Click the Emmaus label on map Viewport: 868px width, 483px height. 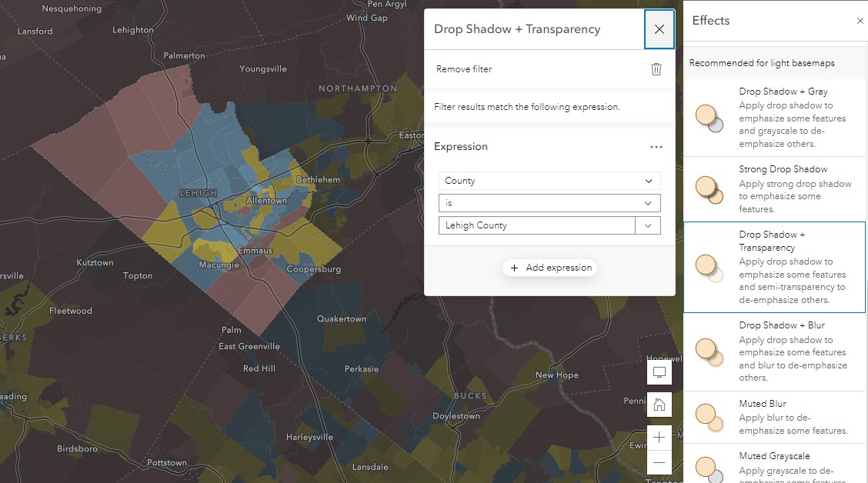(x=255, y=251)
